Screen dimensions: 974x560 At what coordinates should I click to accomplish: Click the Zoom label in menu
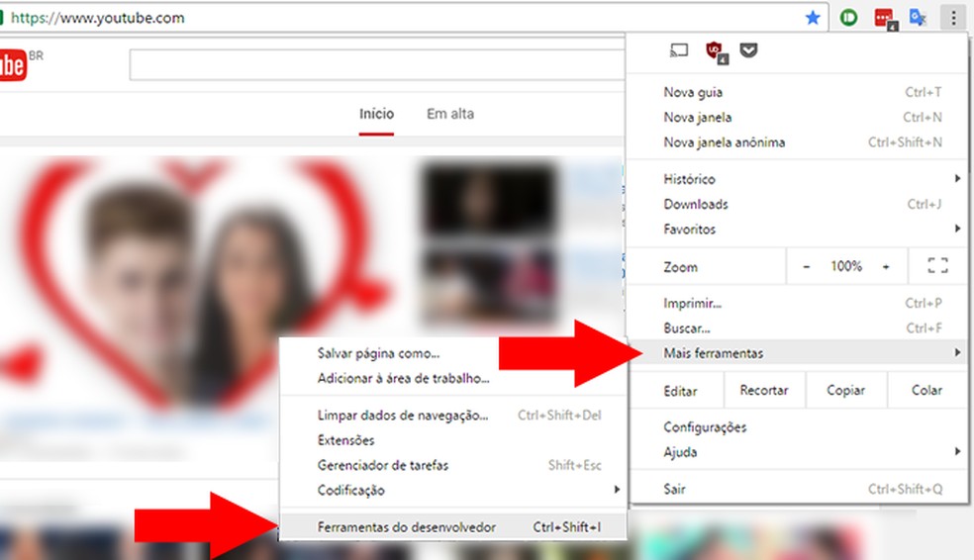click(x=680, y=267)
